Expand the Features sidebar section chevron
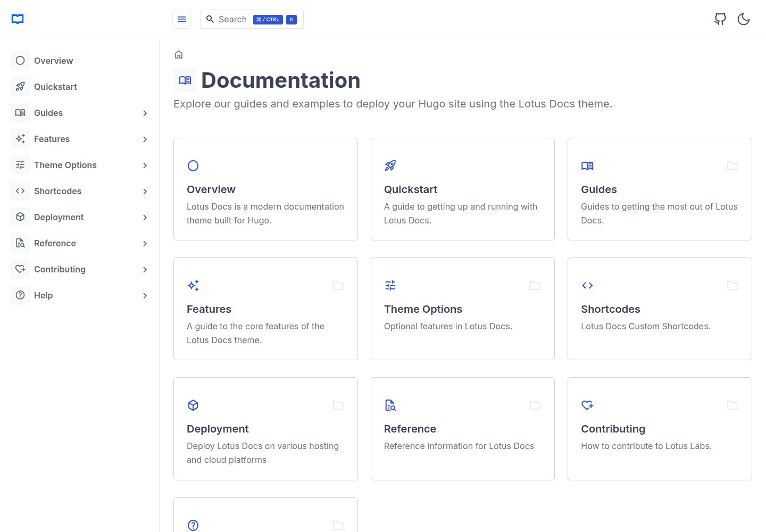 [145, 139]
